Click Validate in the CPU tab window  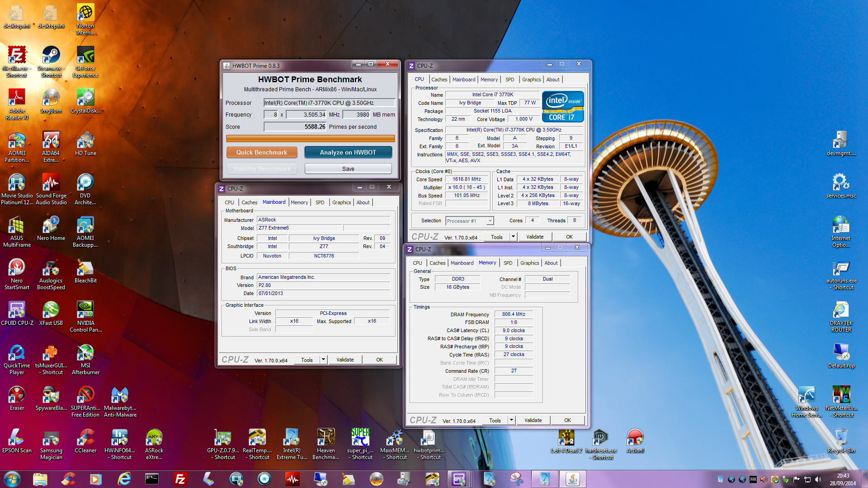(x=535, y=237)
